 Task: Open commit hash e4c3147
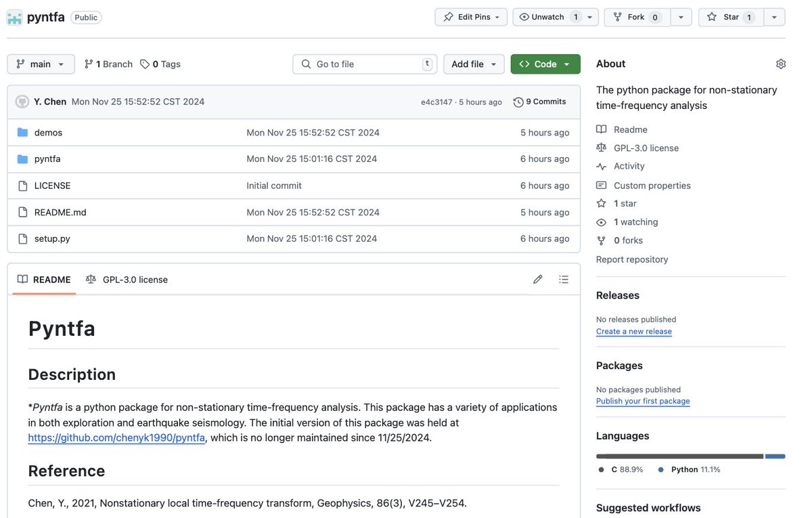coord(436,102)
